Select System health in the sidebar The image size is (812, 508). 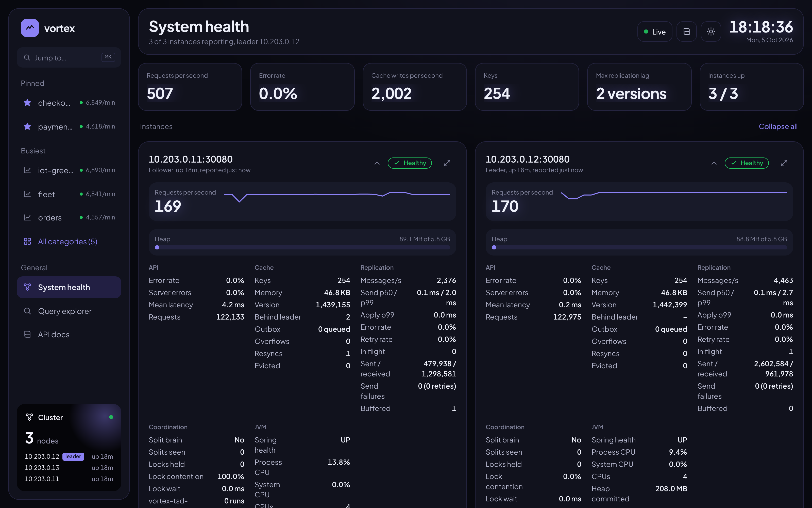(x=69, y=287)
